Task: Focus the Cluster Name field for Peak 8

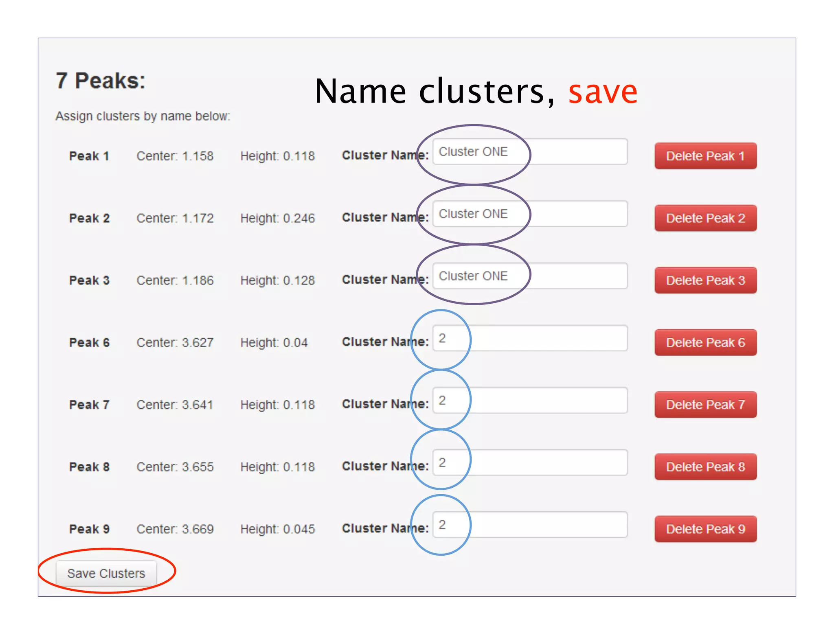Action: [530, 462]
